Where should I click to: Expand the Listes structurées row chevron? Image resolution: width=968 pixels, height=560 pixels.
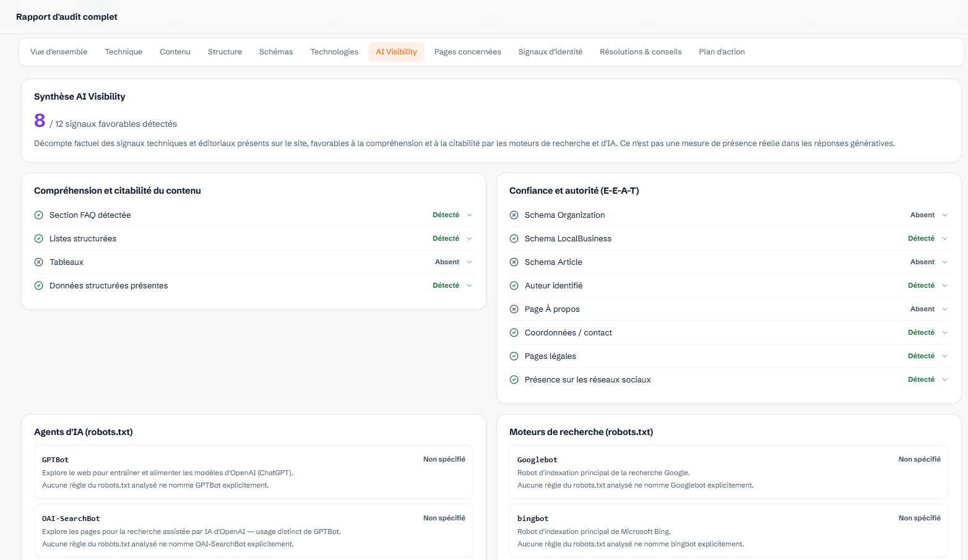469,239
